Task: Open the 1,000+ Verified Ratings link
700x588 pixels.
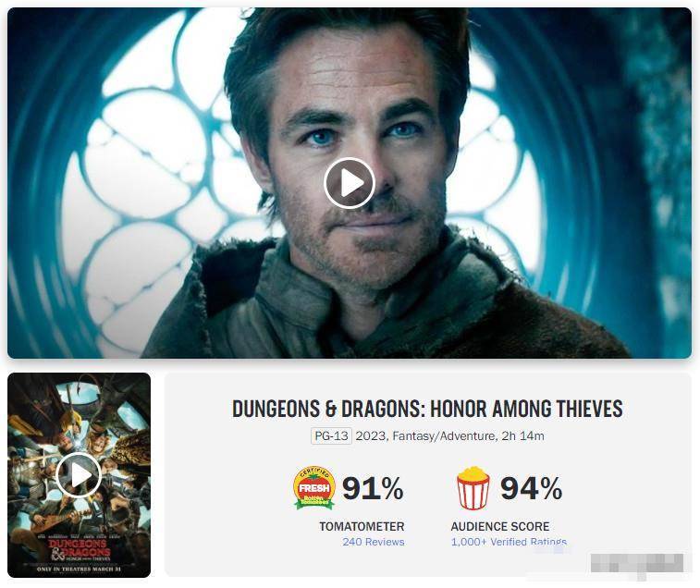Action: [509, 542]
